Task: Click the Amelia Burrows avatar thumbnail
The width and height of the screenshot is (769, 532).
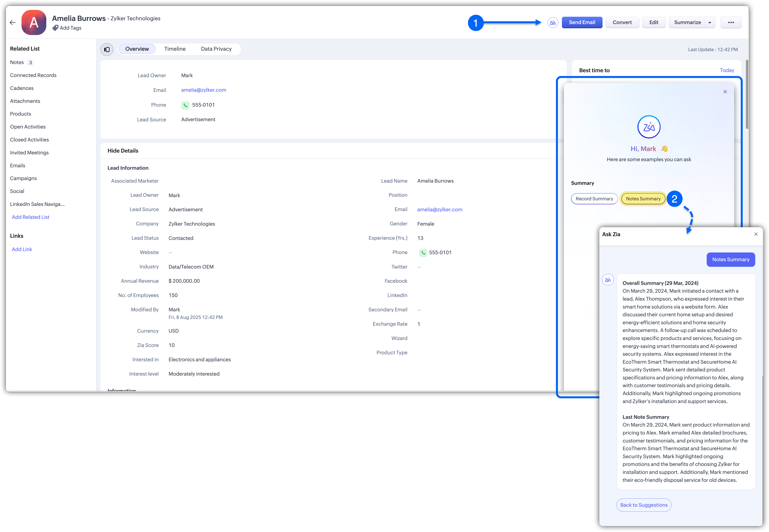Action: tap(34, 23)
